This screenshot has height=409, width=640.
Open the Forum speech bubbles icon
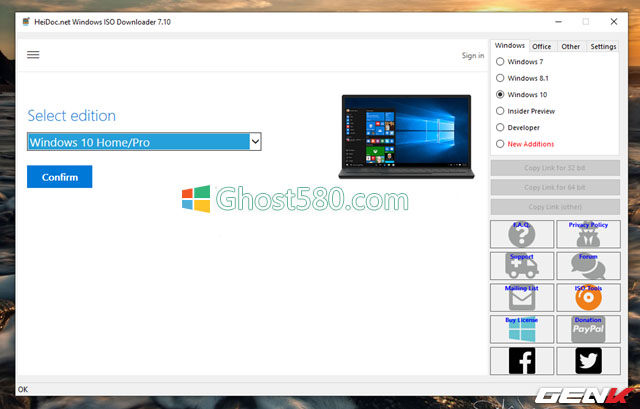pyautogui.click(x=588, y=266)
